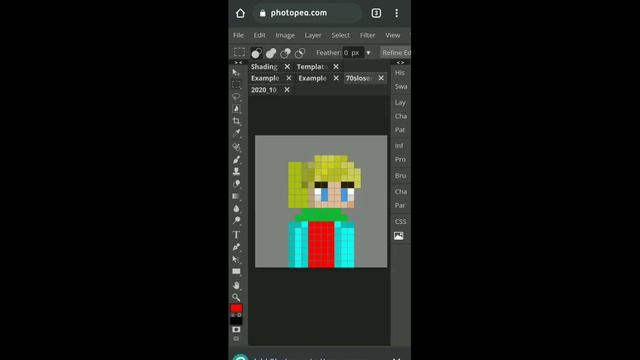Open the Select menu
The height and width of the screenshot is (360, 640).
coord(340,36)
